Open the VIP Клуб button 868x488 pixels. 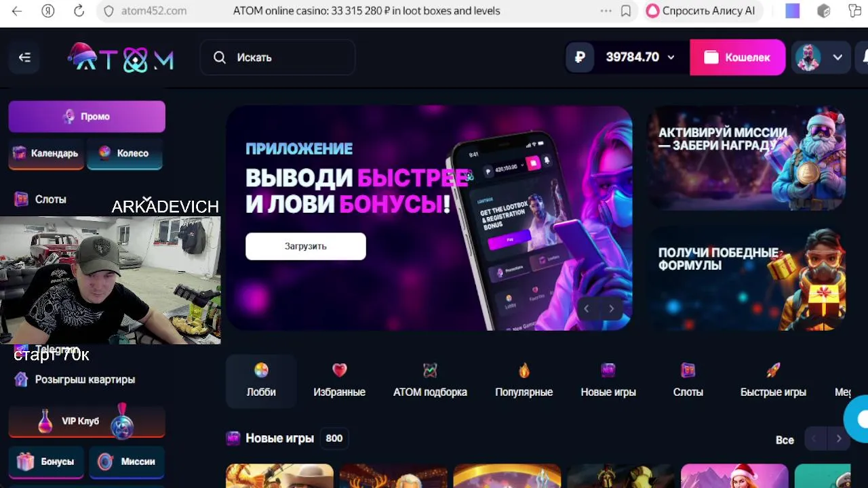pos(87,422)
